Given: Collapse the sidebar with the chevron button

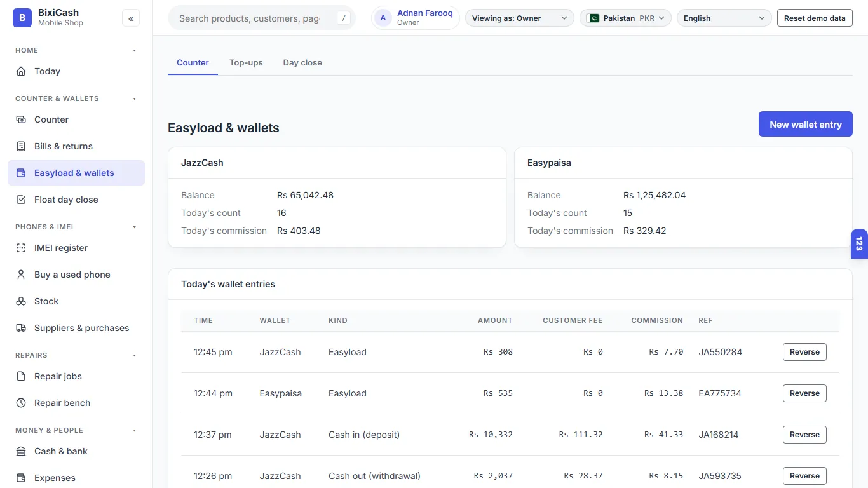Looking at the screenshot, I should coord(131,18).
